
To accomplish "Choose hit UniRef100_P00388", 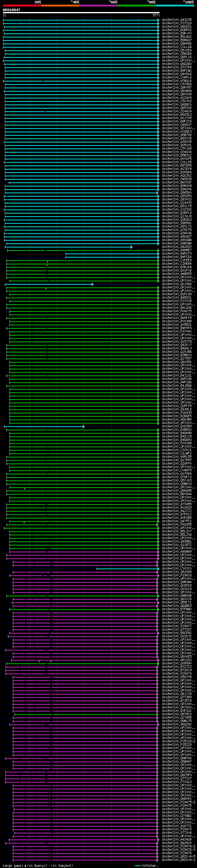I will click(177, 321).
